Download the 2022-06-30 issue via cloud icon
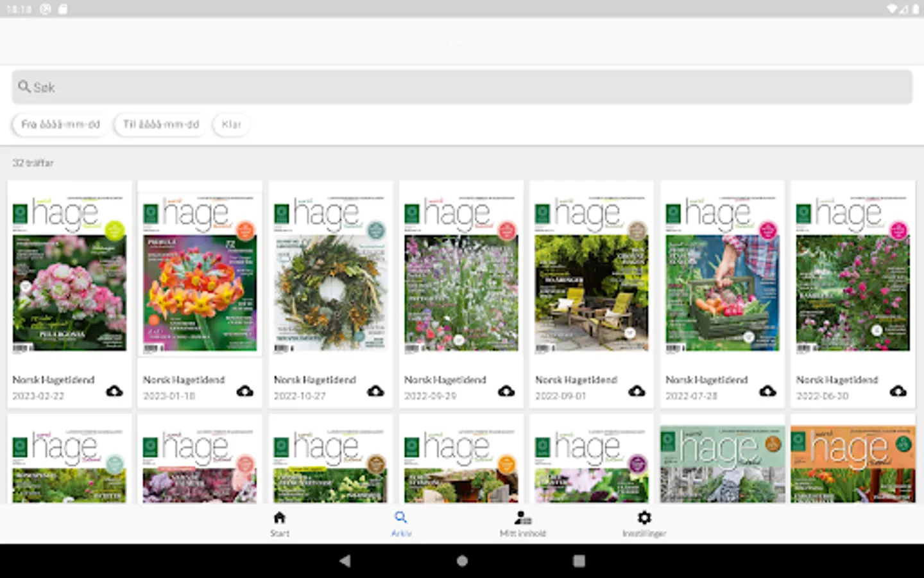The height and width of the screenshot is (578, 924). click(898, 390)
